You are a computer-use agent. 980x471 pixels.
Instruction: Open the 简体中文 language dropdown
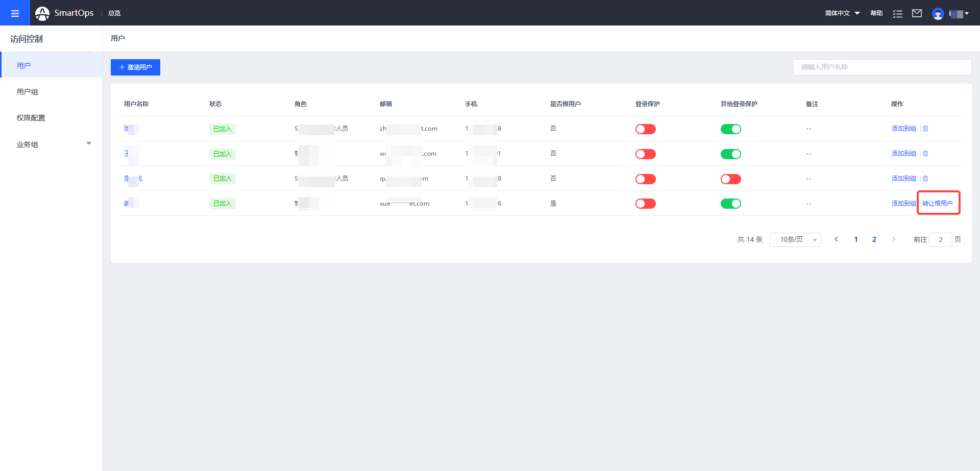tap(842, 13)
